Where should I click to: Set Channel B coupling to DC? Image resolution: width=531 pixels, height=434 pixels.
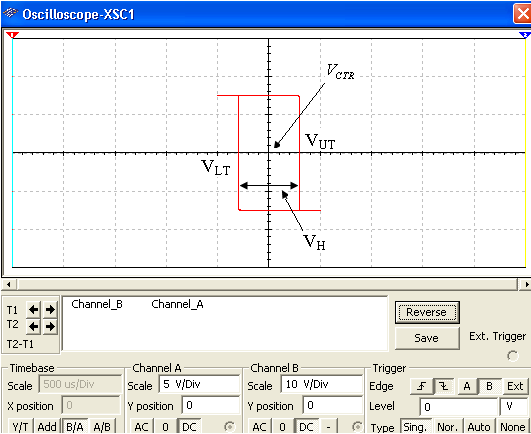click(305, 427)
